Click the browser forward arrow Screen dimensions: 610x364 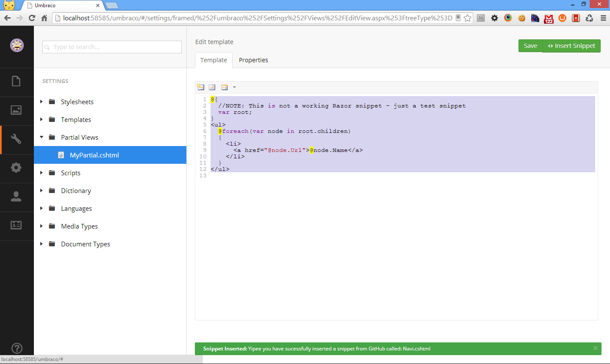tap(19, 18)
